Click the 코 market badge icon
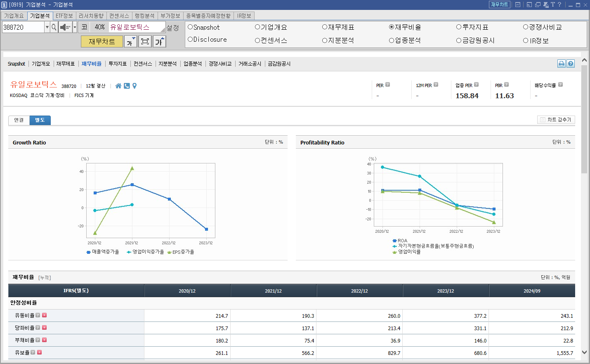This screenshot has height=364, width=590. 84,27
